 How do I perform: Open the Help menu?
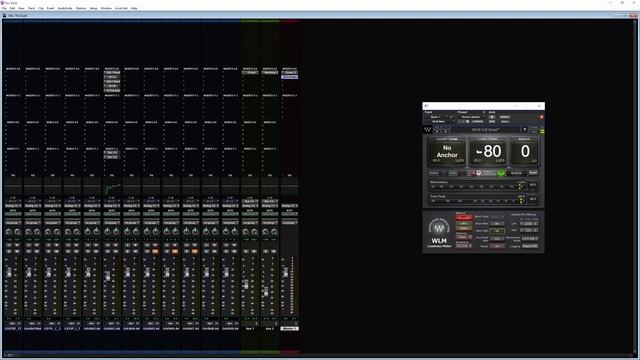tap(134, 8)
